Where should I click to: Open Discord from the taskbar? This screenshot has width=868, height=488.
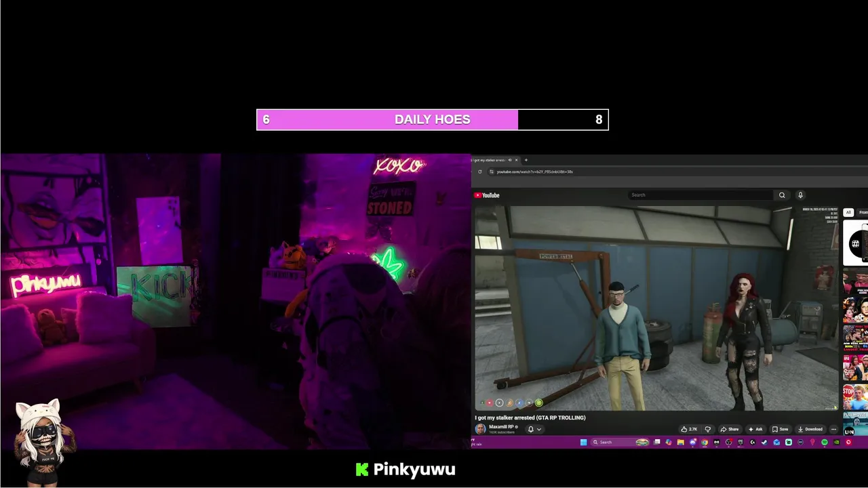pyautogui.click(x=692, y=442)
